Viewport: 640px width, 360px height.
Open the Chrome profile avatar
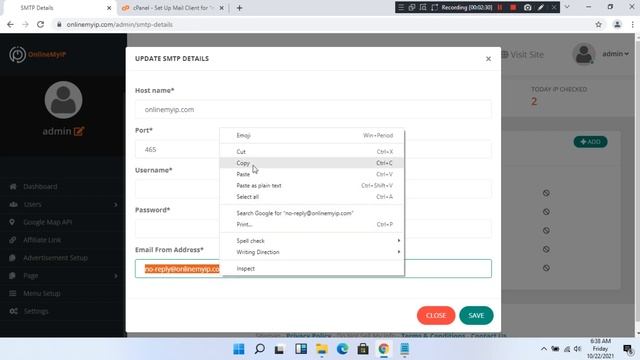tap(617, 24)
